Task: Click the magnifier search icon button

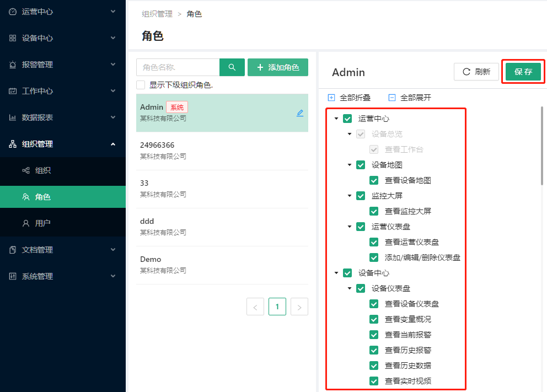Action: [232, 67]
